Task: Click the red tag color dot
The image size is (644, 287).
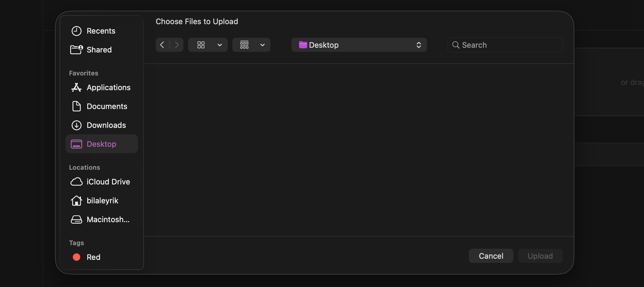Action: pos(76,257)
